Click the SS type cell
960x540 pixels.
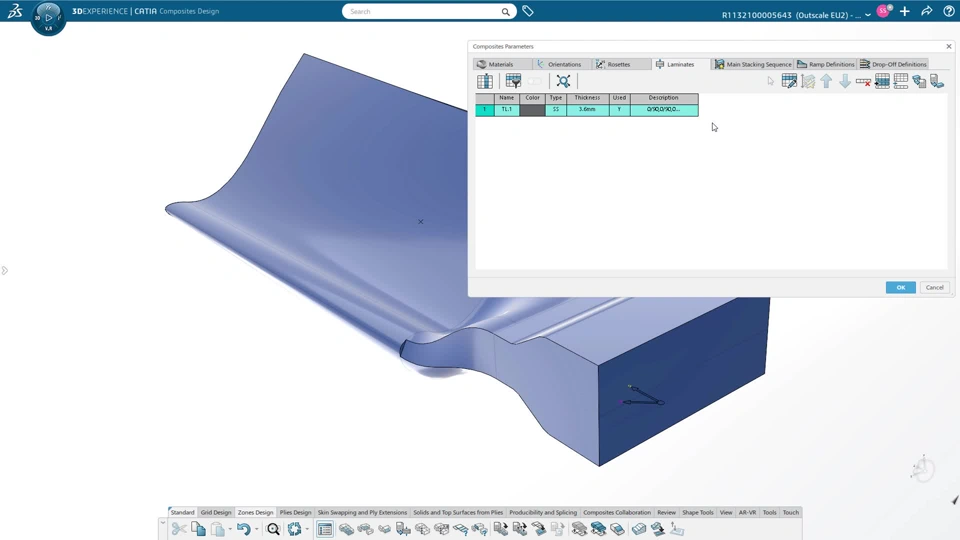[555, 110]
